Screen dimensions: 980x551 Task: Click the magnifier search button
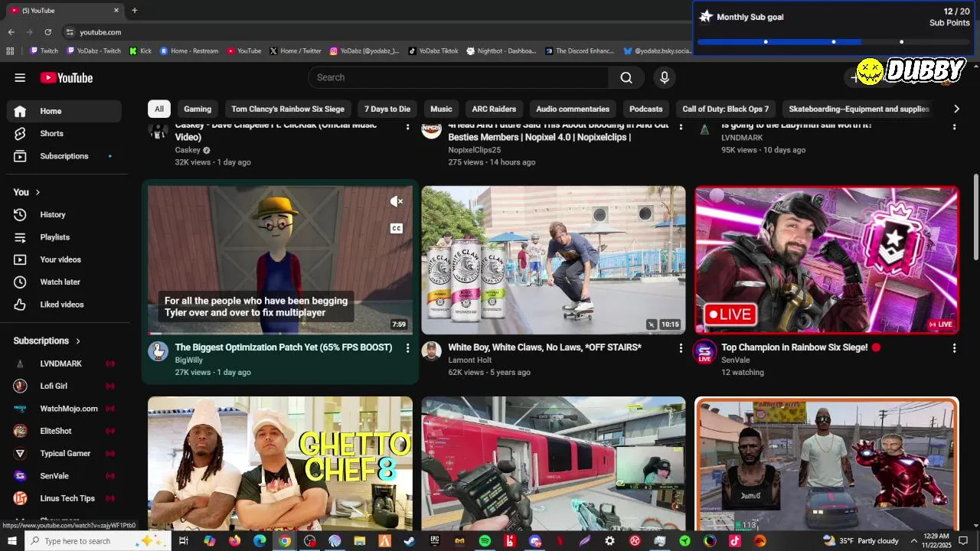click(x=626, y=77)
